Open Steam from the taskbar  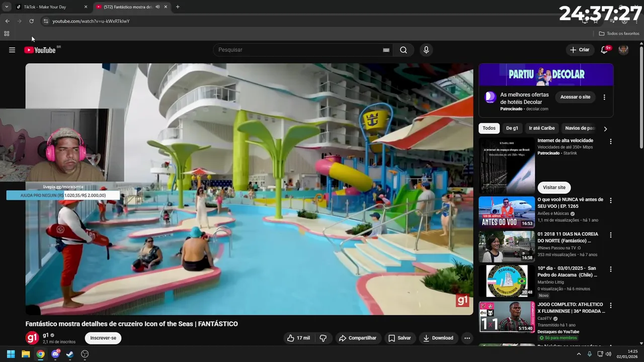click(70, 354)
